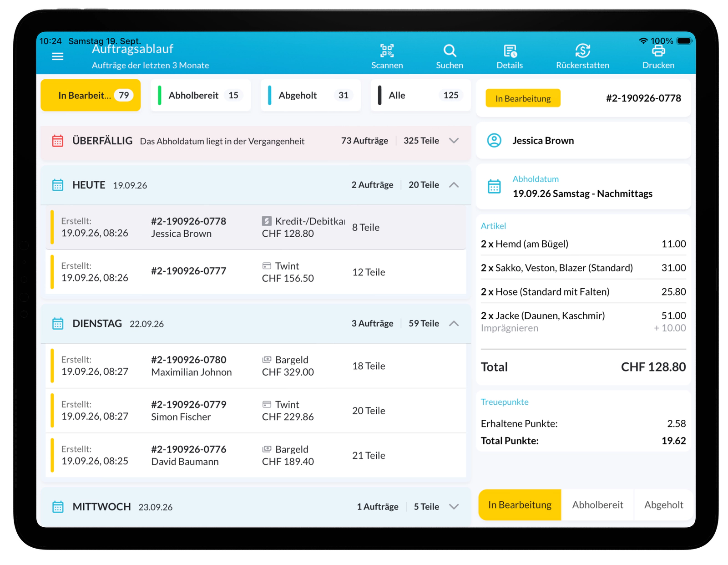Viewport: 728px width, 565px height.
Task: Switch to the Abgeholt 31 tab
Action: coord(311,95)
